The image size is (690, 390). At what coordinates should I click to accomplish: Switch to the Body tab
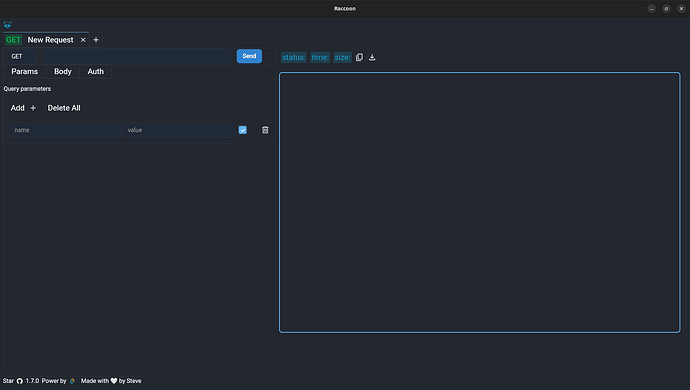pyautogui.click(x=62, y=71)
